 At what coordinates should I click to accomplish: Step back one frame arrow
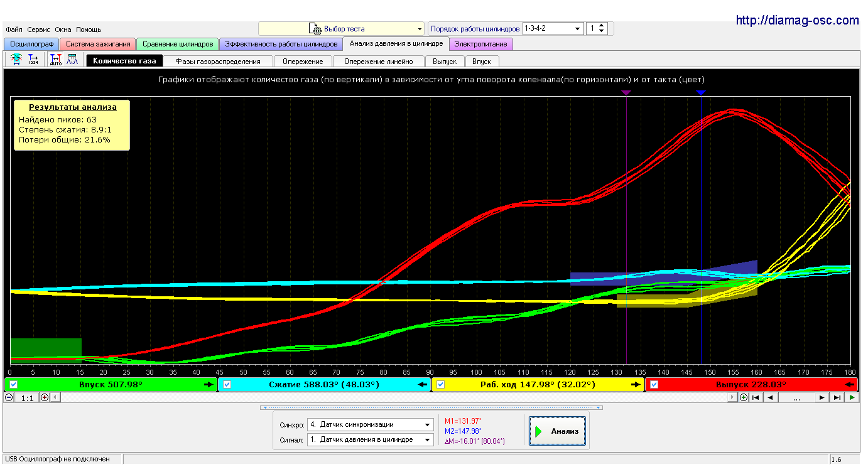771,397
